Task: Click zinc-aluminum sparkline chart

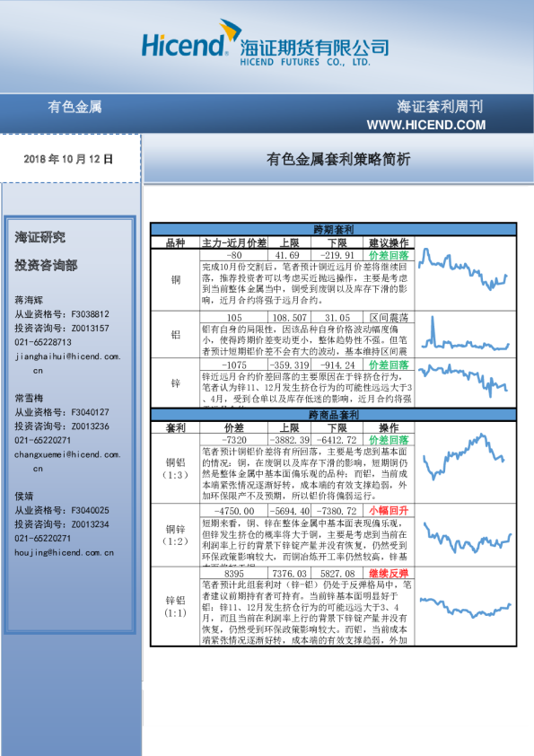Action: (x=466, y=608)
